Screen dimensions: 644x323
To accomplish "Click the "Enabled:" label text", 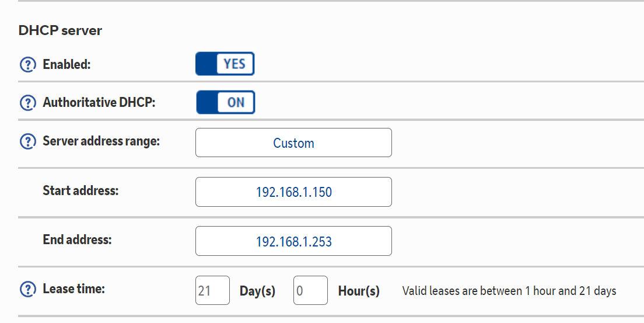I will [x=66, y=64].
